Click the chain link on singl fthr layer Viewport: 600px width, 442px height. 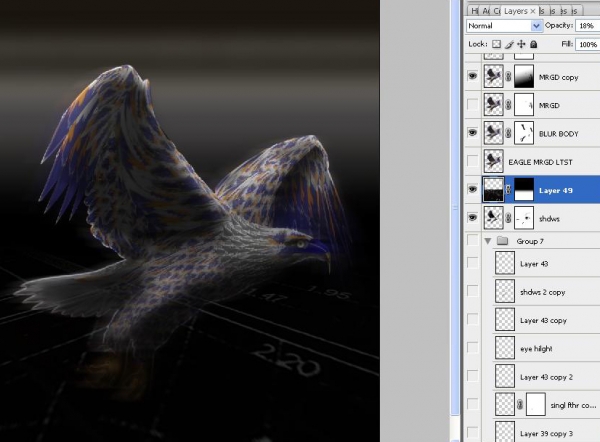[x=520, y=405]
